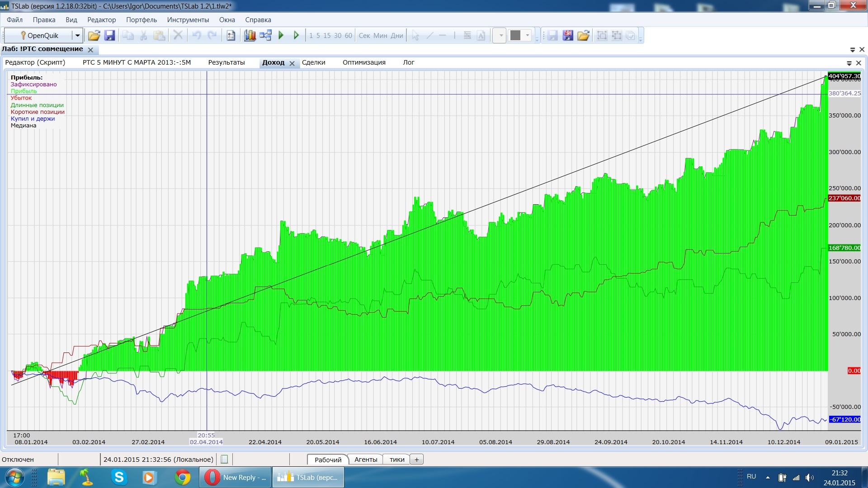The height and width of the screenshot is (488, 868).
Task: Click the plus button to add workspace
Action: (416, 460)
